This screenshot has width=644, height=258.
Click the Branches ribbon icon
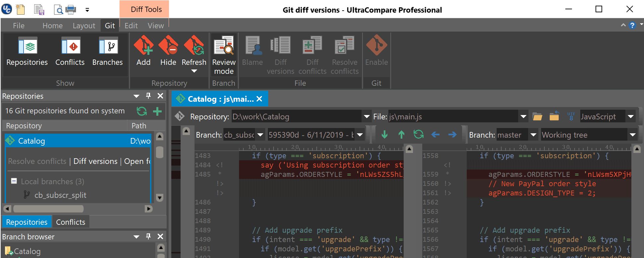pos(108,52)
